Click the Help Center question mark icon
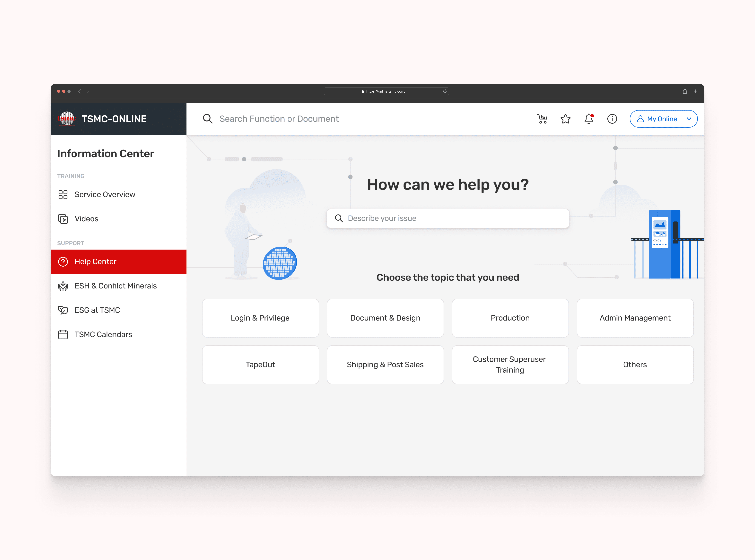The width and height of the screenshot is (755, 560). click(x=63, y=262)
